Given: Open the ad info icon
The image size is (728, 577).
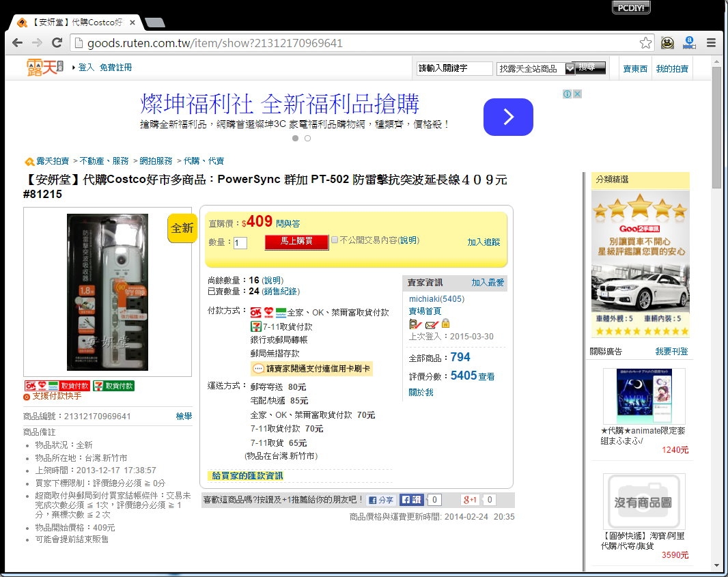Looking at the screenshot, I should pyautogui.click(x=567, y=94).
